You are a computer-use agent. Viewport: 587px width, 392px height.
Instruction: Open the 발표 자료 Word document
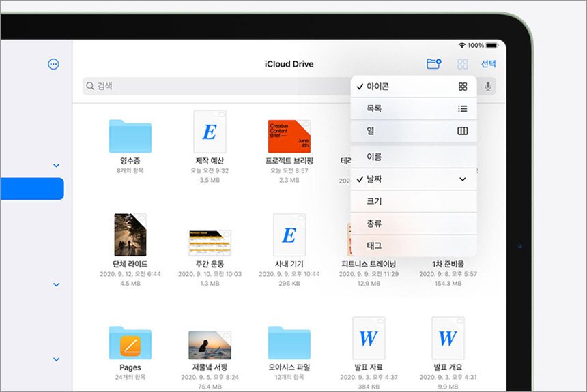pyautogui.click(x=369, y=338)
